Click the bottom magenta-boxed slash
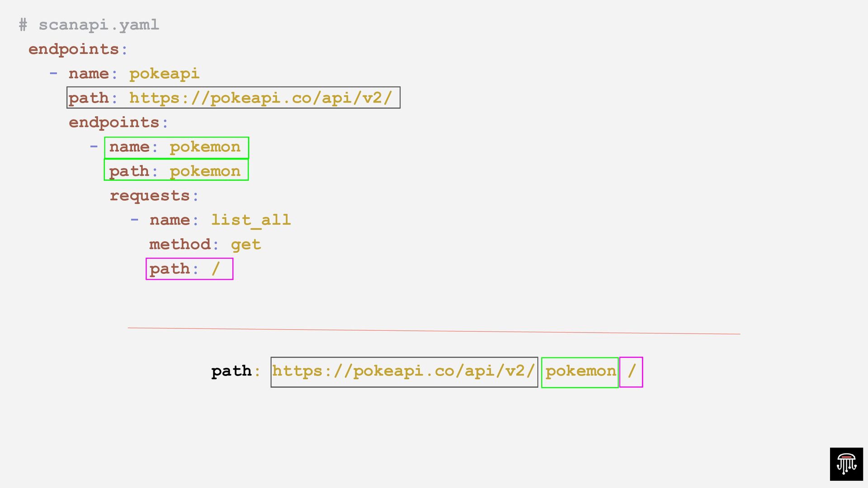This screenshot has width=868, height=488. [x=631, y=372]
